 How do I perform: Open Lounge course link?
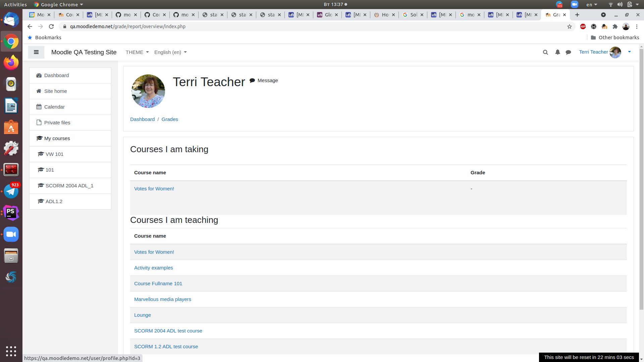point(143,315)
